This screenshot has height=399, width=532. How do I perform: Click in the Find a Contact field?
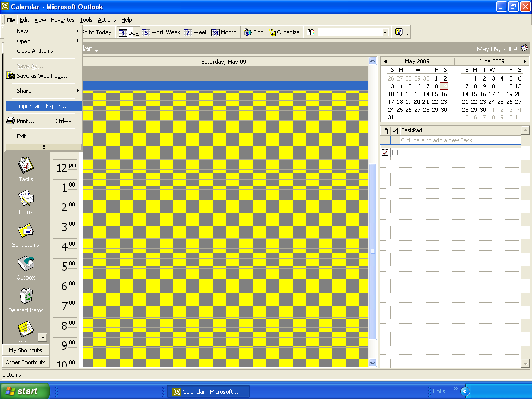(x=350, y=33)
